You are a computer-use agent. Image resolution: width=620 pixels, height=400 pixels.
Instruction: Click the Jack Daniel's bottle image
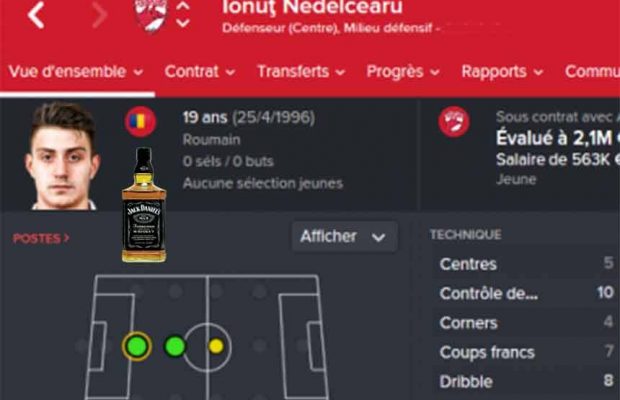click(144, 205)
